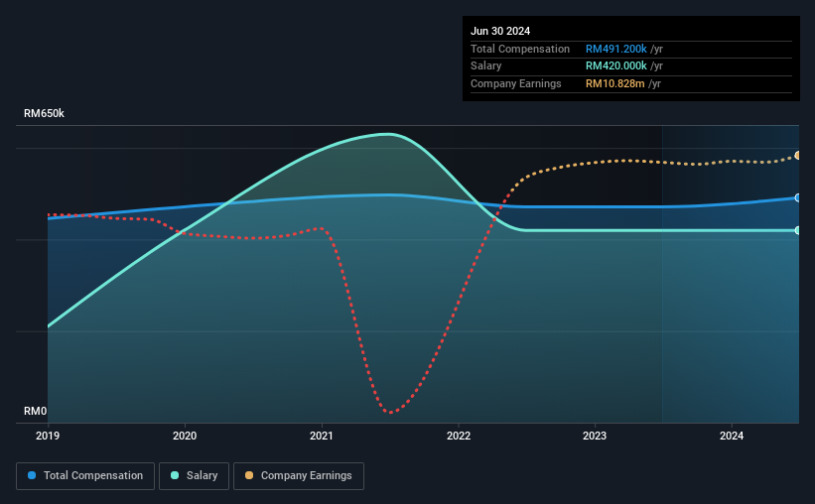Click the RM650k y-axis label
The width and height of the screenshot is (815, 504).
45,113
